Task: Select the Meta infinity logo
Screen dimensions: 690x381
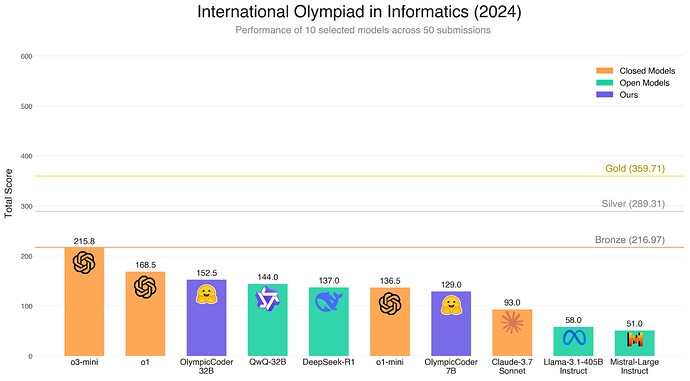Action: tap(574, 338)
